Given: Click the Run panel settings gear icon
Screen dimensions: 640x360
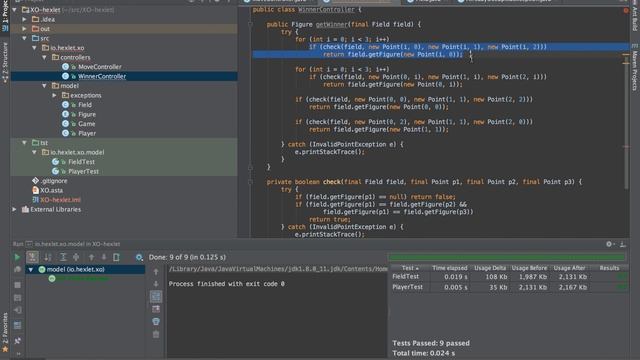Looking at the screenshot, I should tap(609, 244).
